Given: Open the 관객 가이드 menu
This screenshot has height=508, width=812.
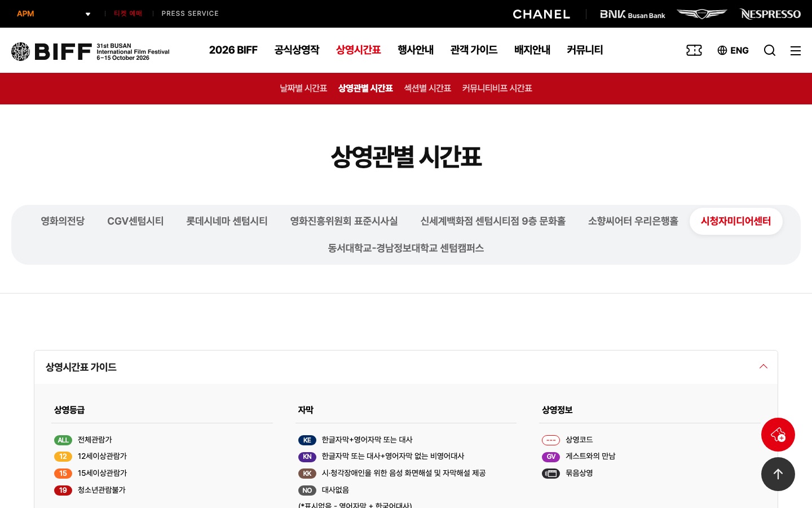Looking at the screenshot, I should (x=474, y=50).
